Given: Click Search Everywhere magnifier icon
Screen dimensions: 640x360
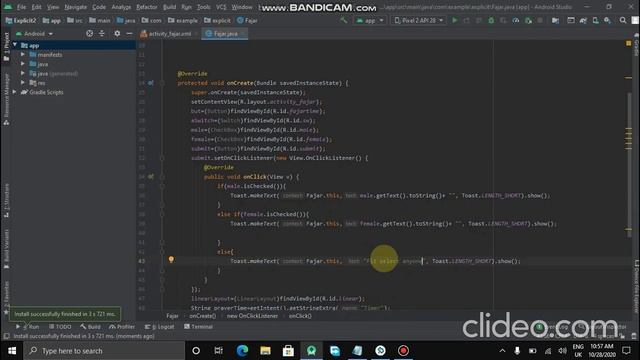Looking at the screenshot, I should (x=622, y=20).
